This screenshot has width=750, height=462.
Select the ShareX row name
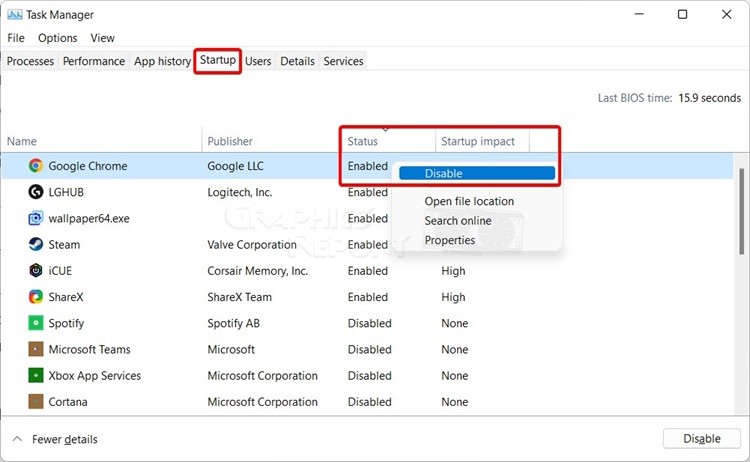tap(66, 297)
